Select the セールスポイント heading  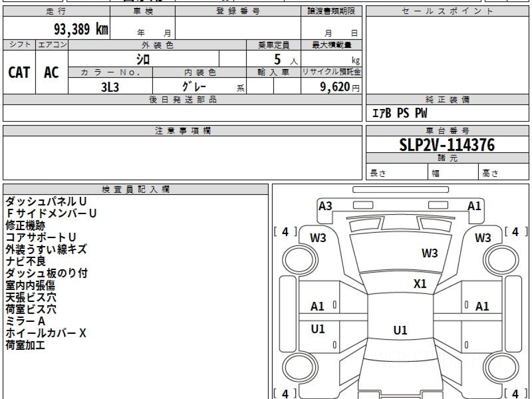point(447,12)
